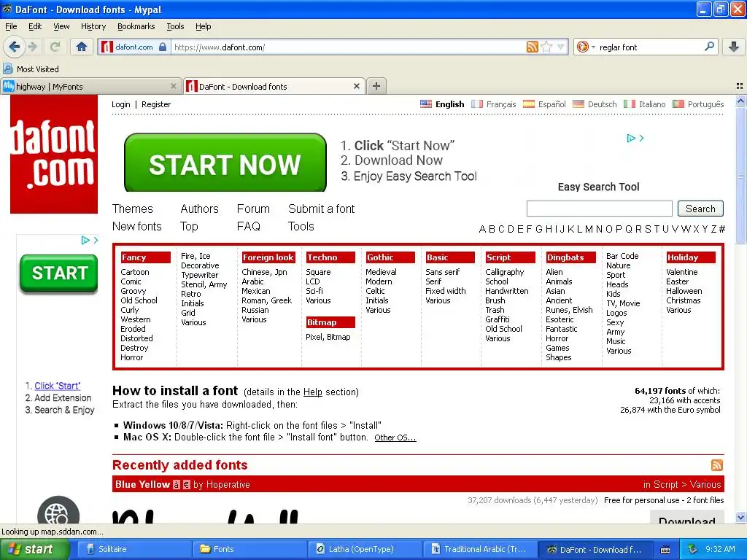Click the Register link
Screen dimensions: 747x560
point(156,104)
